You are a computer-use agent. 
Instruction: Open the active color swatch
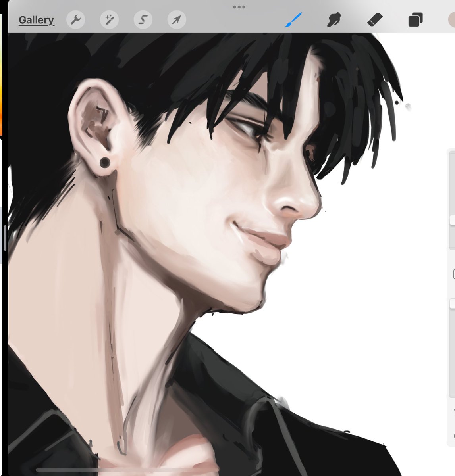point(451,19)
